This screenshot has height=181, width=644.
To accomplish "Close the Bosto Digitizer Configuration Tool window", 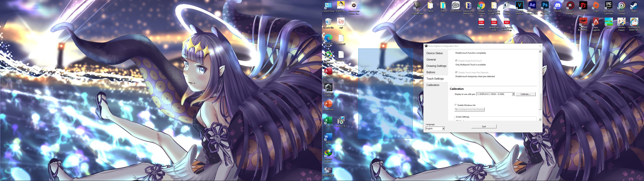I will pos(540,46).
